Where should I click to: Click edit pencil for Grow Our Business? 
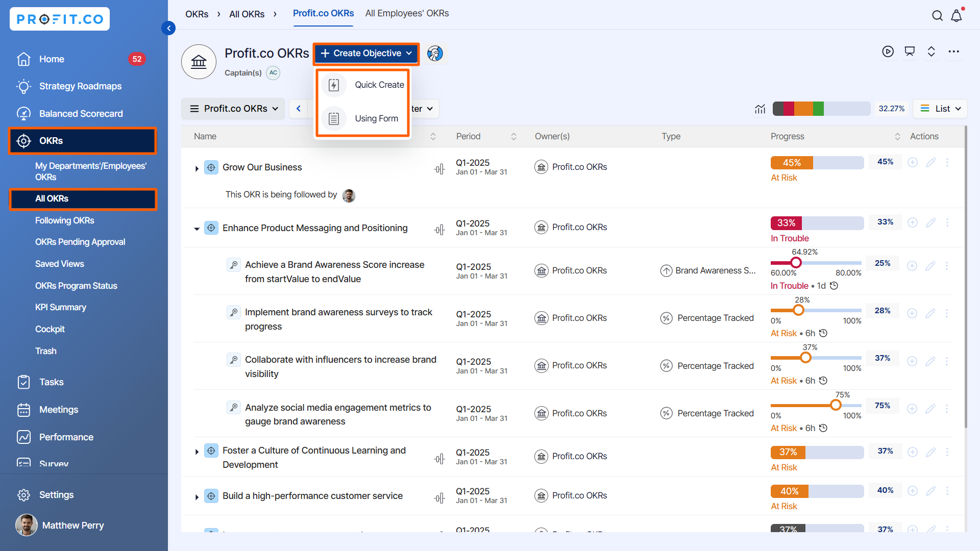930,162
